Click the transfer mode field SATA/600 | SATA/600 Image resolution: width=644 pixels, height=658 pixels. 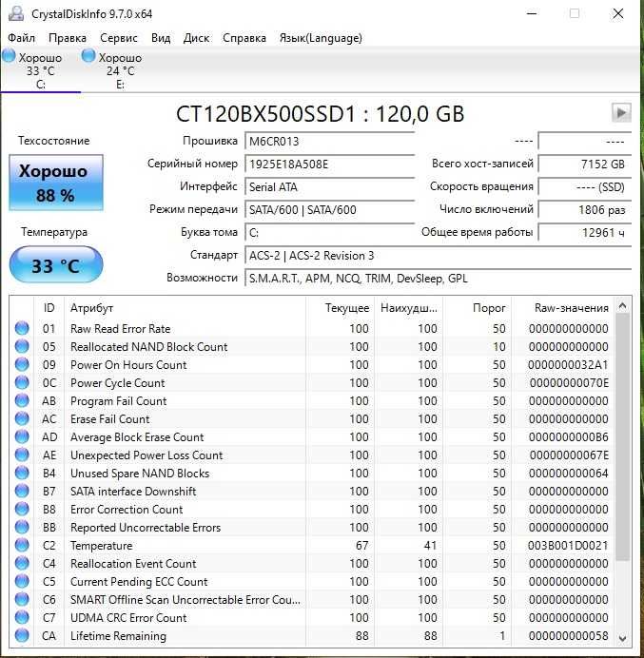329,209
